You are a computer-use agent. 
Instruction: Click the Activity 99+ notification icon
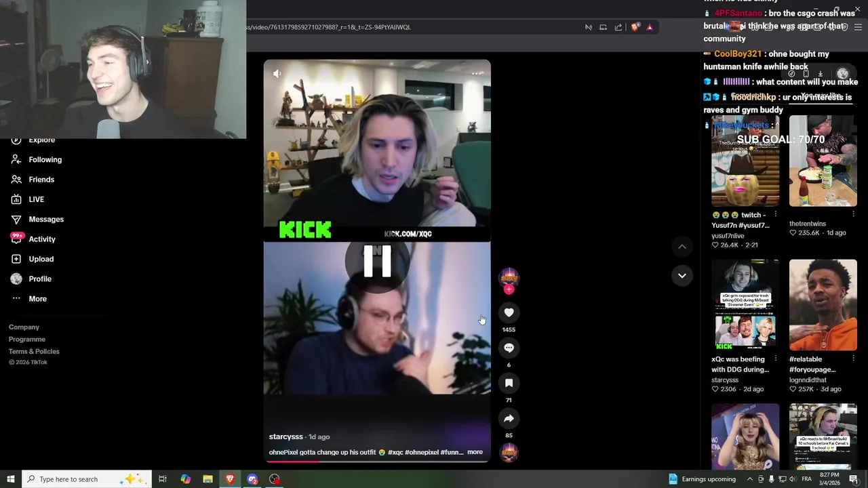pyautogui.click(x=17, y=239)
